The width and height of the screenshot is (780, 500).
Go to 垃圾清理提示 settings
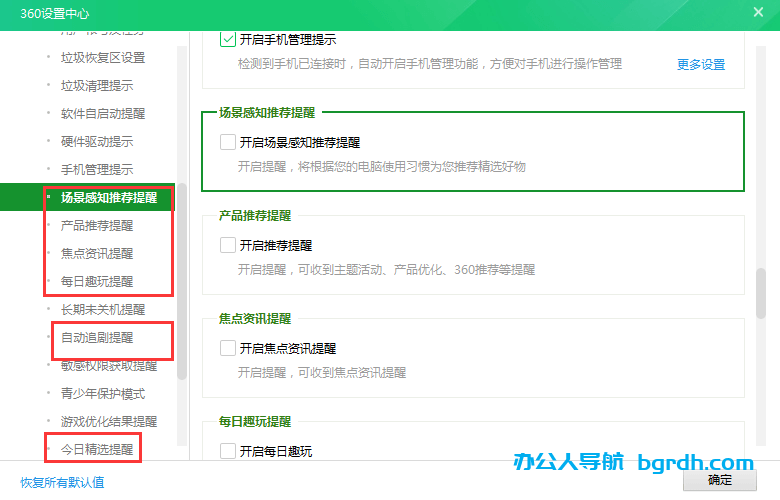point(97,86)
